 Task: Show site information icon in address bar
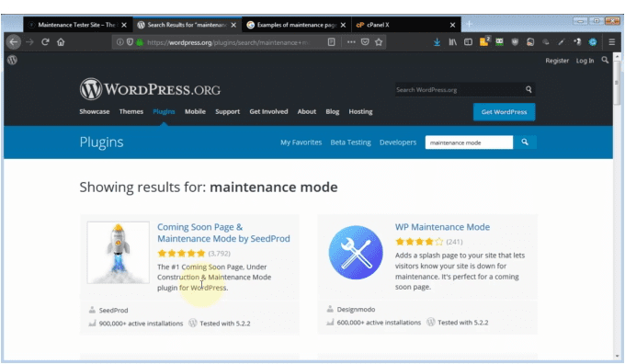click(x=119, y=42)
